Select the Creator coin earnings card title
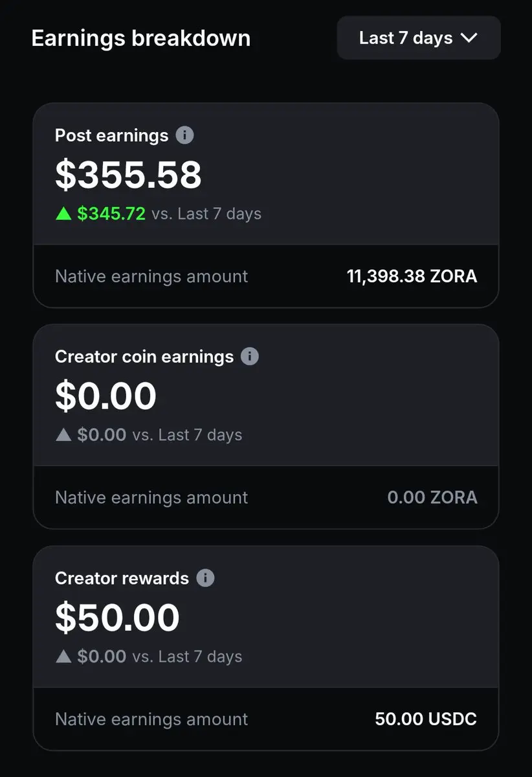This screenshot has height=777, width=532. (144, 357)
